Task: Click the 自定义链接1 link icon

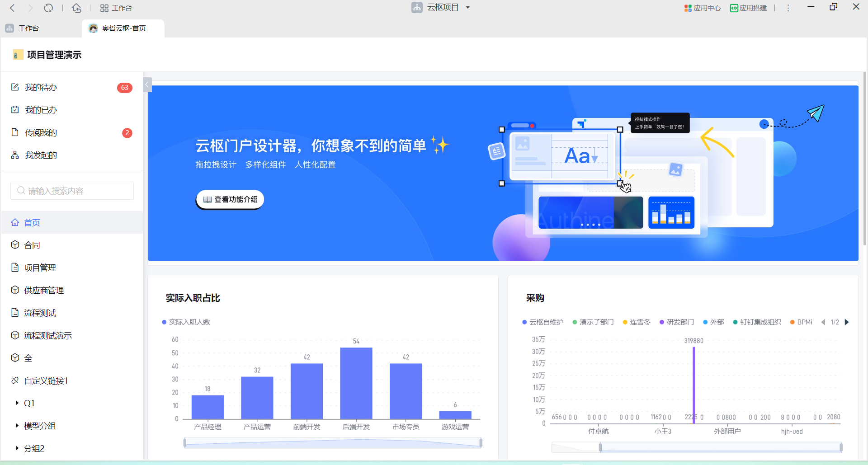Action: pyautogui.click(x=15, y=380)
